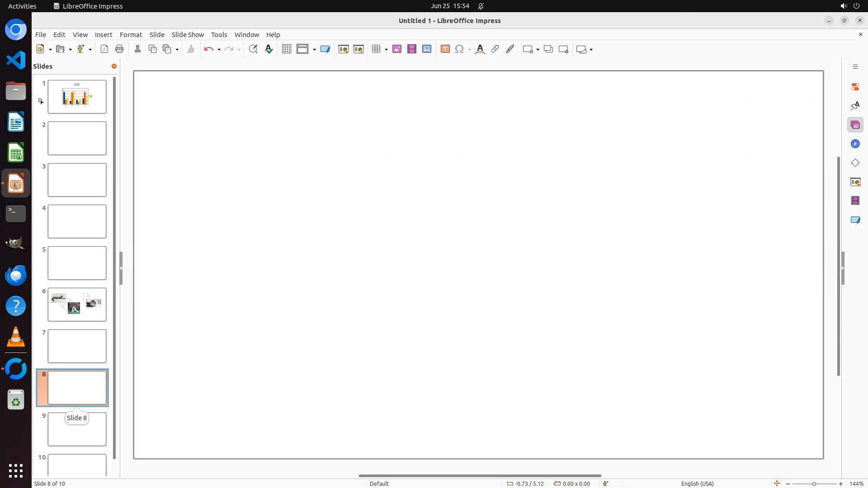
Task: Open the Display Views dropdown arrow
Action: pos(314,50)
